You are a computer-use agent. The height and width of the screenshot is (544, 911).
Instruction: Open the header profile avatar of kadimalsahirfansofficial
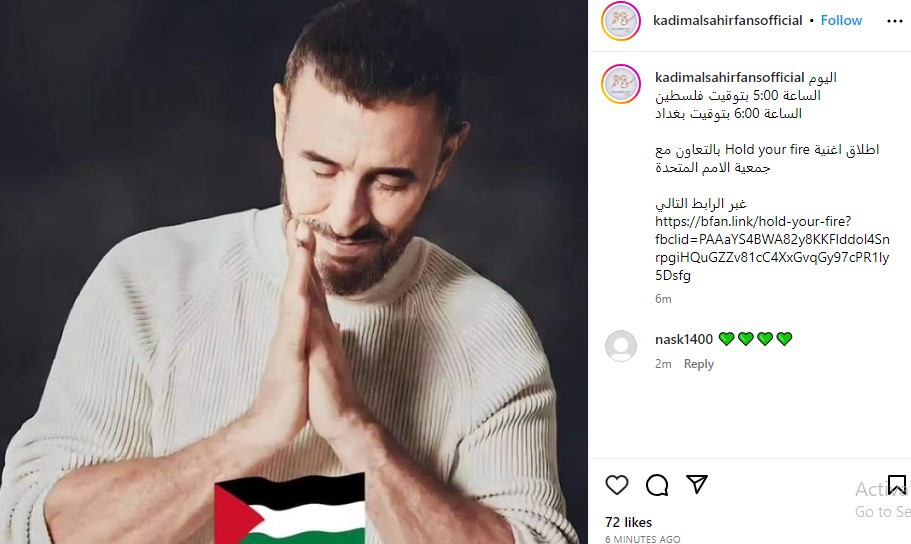621,21
